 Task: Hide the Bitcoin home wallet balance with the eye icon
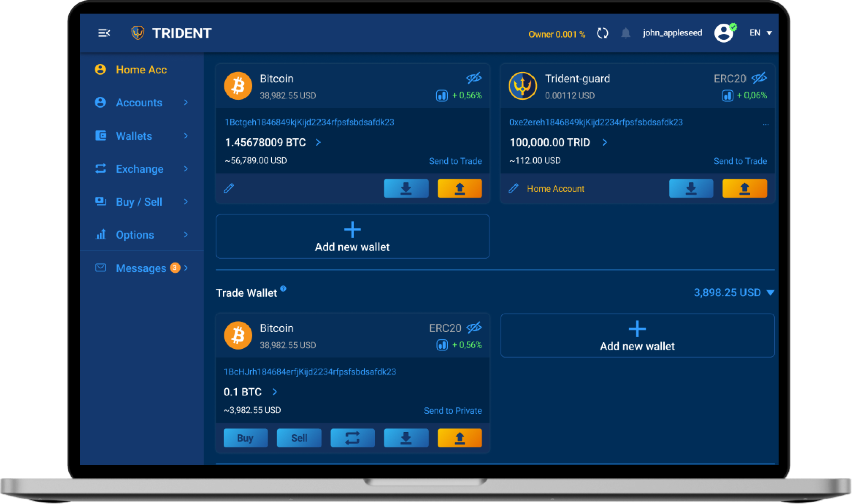point(474,78)
